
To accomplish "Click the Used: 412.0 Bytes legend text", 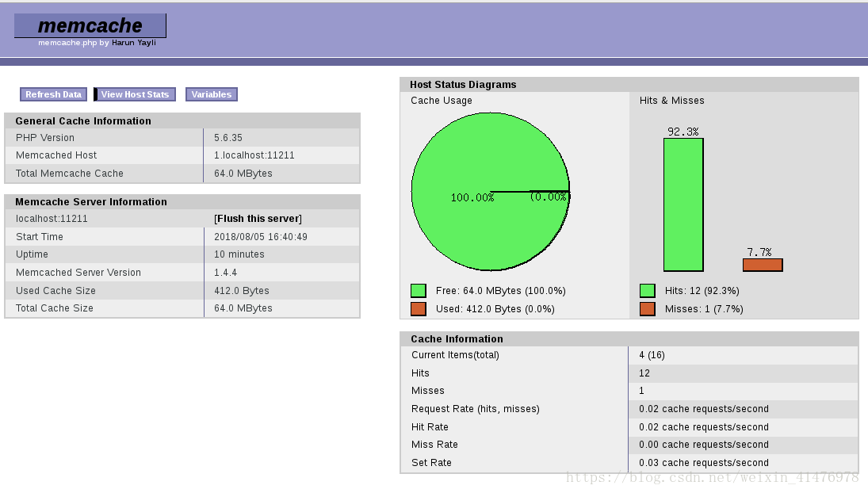I will pos(495,309).
